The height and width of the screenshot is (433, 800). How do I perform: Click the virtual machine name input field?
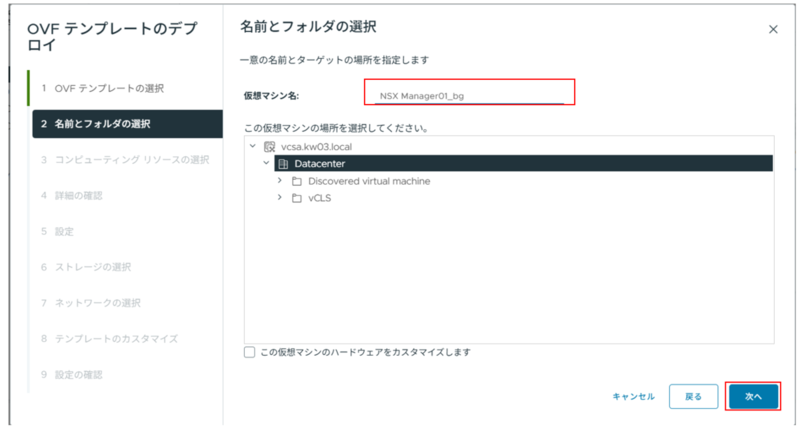pyautogui.click(x=469, y=96)
